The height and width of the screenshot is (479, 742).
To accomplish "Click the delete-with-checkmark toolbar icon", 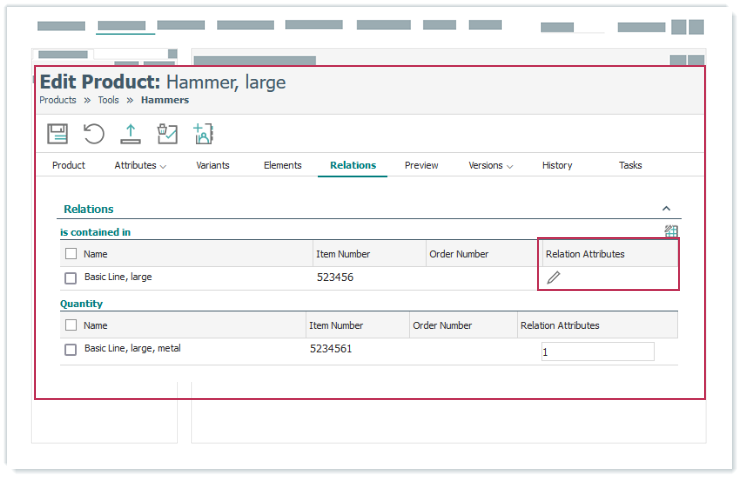I will [x=167, y=134].
